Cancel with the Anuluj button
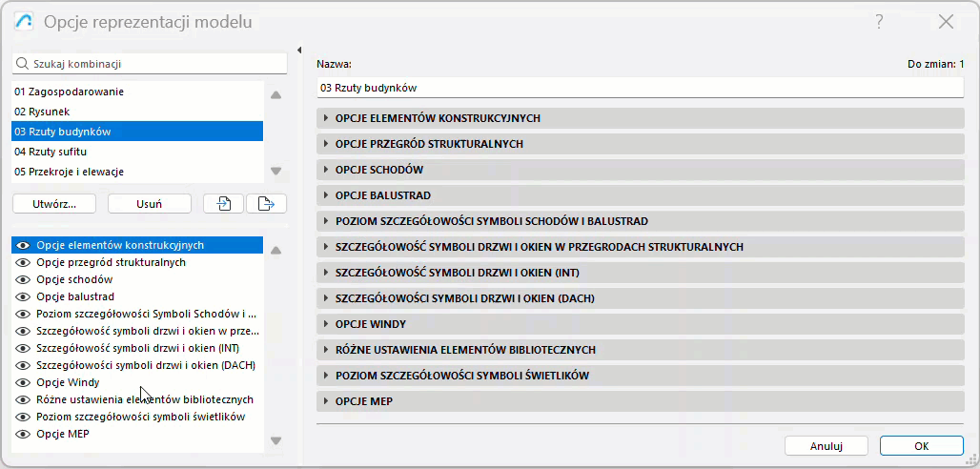 [827, 446]
